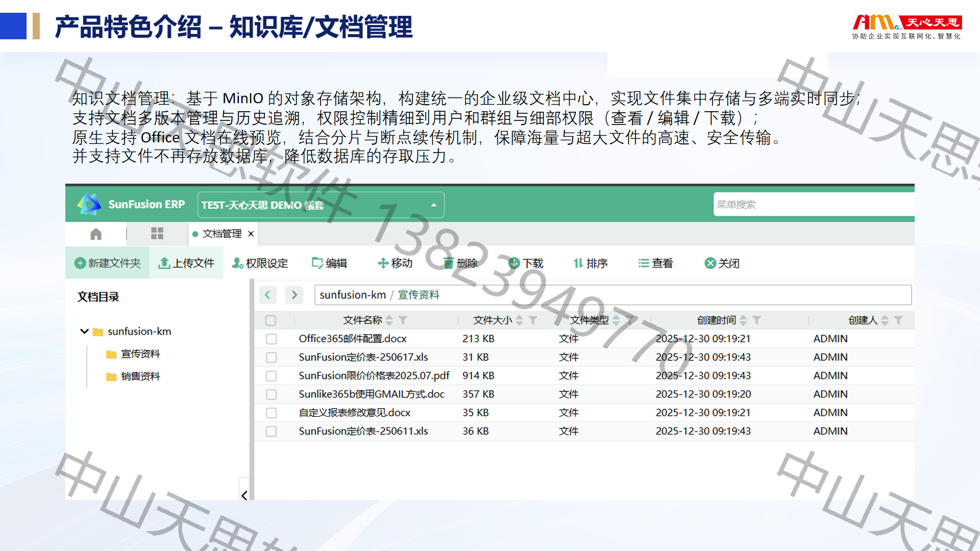
Task: Open the 文件名称 column filter
Action: click(x=403, y=320)
